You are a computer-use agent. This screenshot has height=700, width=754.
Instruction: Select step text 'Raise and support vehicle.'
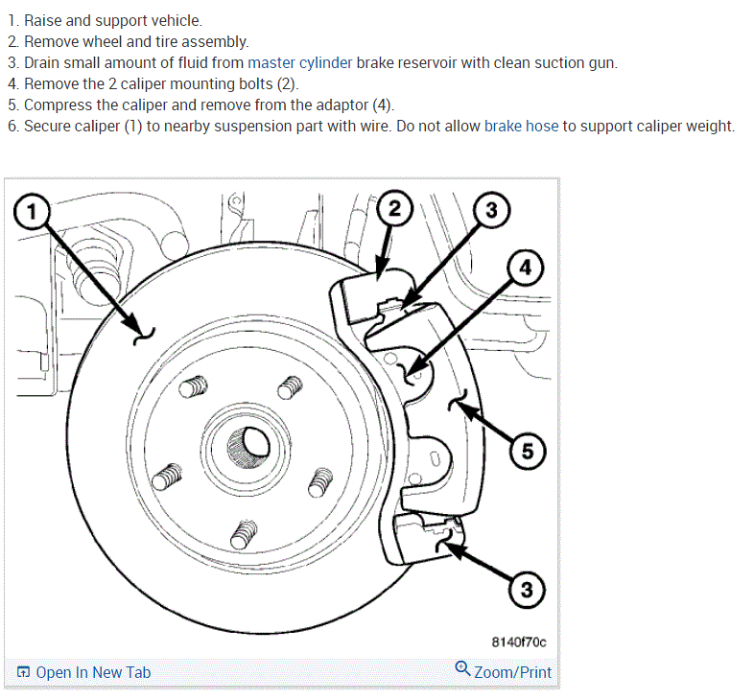coord(113,21)
